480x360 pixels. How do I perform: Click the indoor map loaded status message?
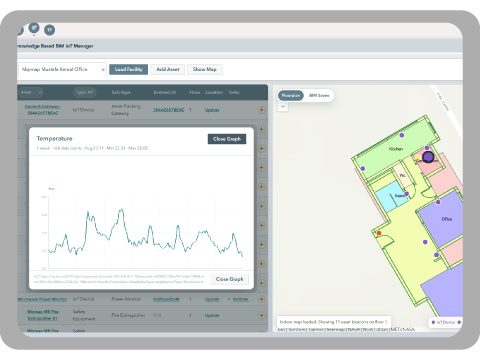[x=334, y=322]
